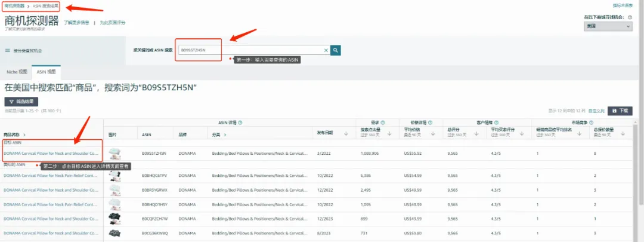Click thumbnail image for B0CG36KW8Q

pos(114,233)
